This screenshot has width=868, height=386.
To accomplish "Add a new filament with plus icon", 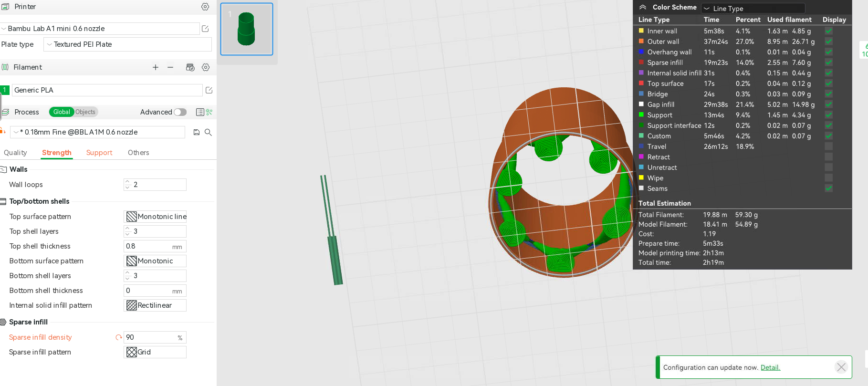I will [x=156, y=67].
